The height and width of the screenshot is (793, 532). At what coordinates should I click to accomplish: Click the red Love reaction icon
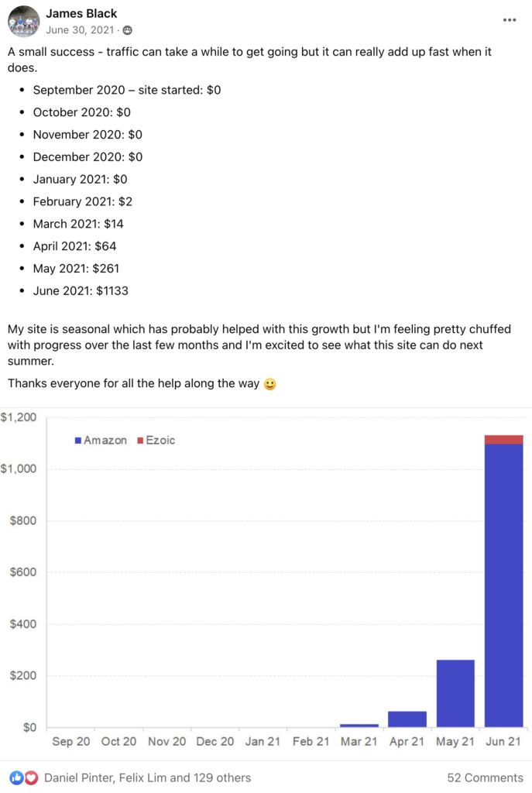click(30, 777)
